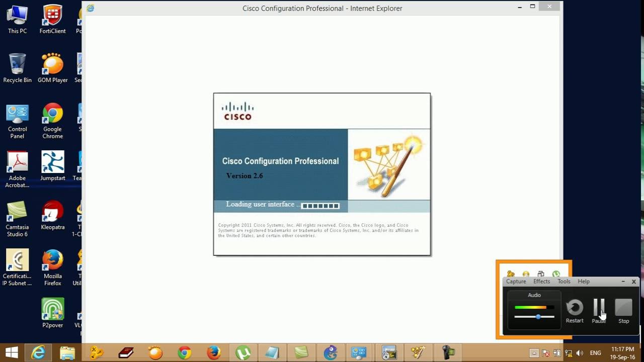Screen dimensions: 644x362
Task: Click the network status tray icon
Action: tap(569, 353)
